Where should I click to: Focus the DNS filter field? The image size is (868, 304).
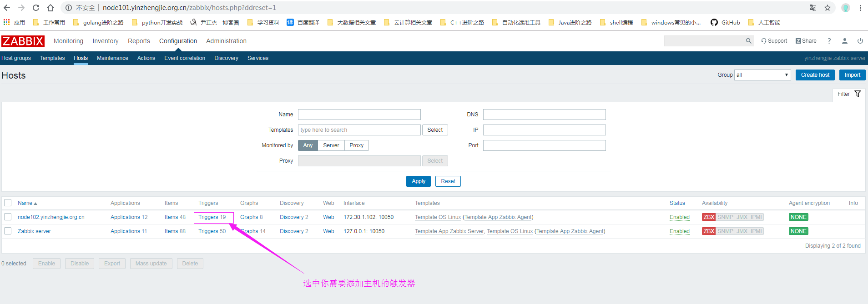[x=545, y=115]
